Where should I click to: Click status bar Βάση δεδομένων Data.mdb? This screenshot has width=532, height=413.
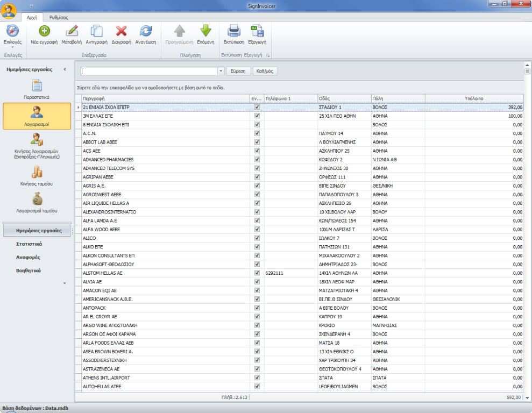(36, 408)
